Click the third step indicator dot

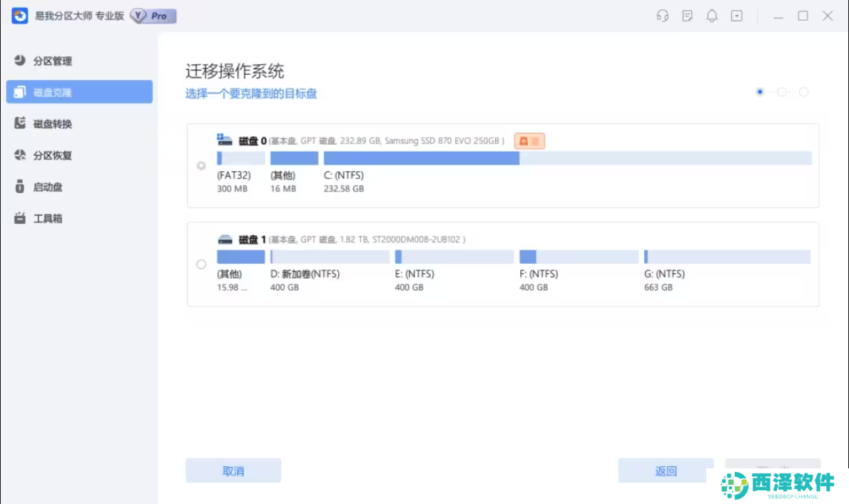[803, 92]
